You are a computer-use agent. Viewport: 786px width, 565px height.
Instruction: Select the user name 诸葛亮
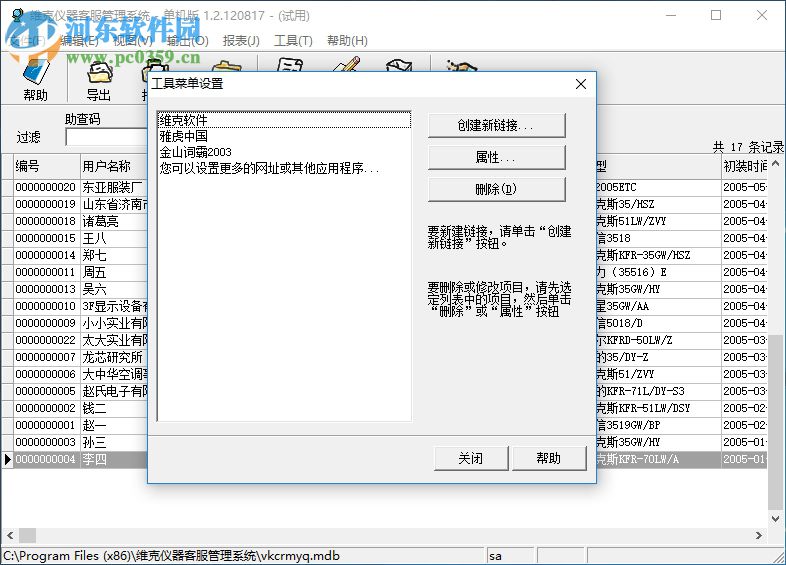pos(114,222)
